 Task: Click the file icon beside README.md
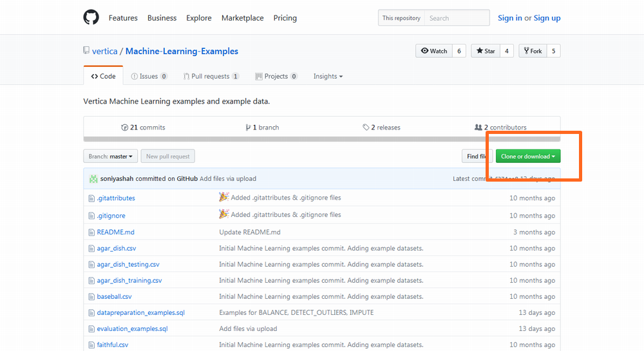[x=91, y=232]
